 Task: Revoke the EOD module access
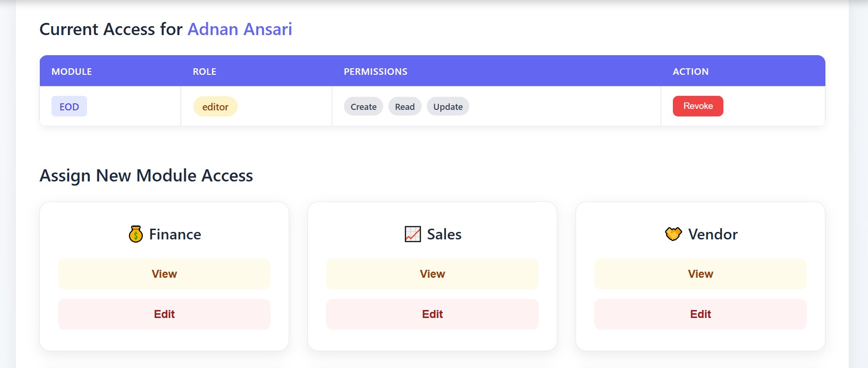(698, 106)
